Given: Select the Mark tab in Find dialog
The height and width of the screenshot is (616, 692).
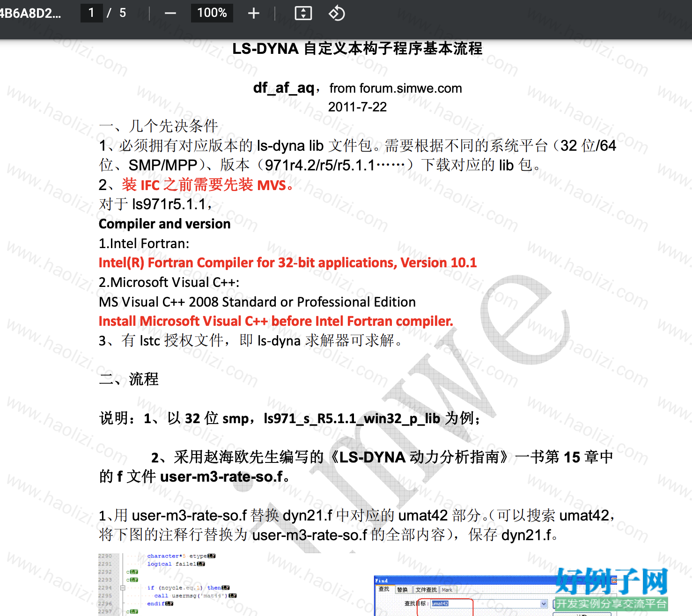Looking at the screenshot, I should (x=447, y=590).
